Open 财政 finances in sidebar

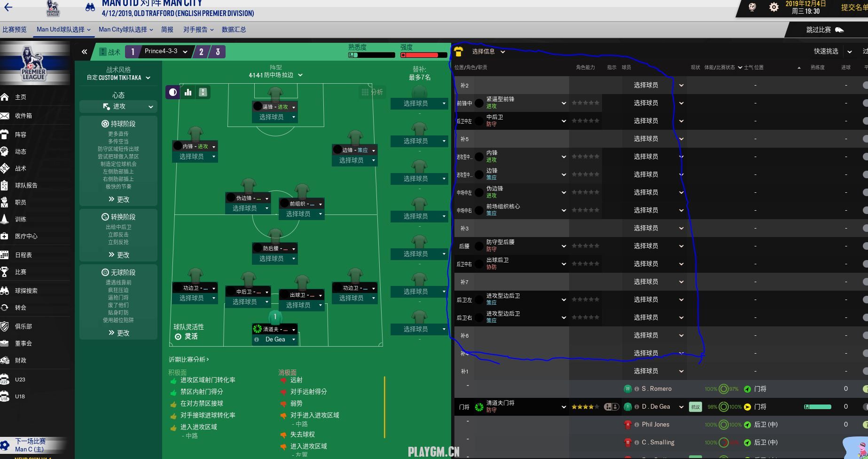[x=21, y=360]
